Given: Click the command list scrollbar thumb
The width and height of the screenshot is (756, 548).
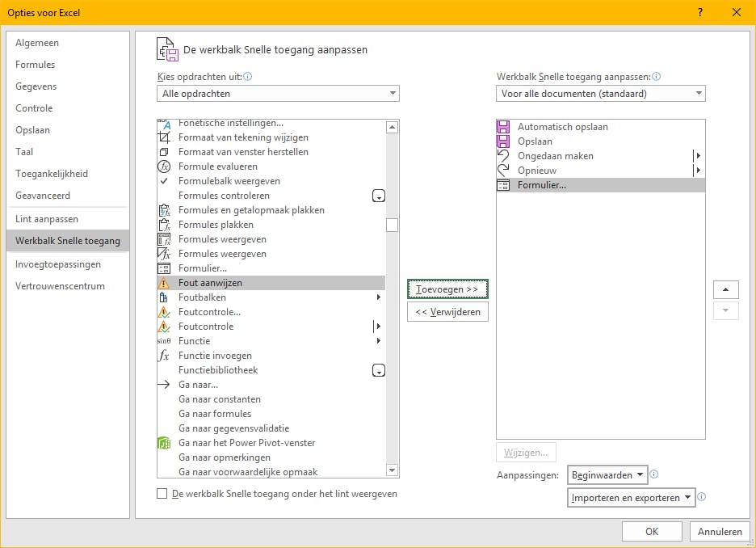Looking at the screenshot, I should (x=392, y=226).
